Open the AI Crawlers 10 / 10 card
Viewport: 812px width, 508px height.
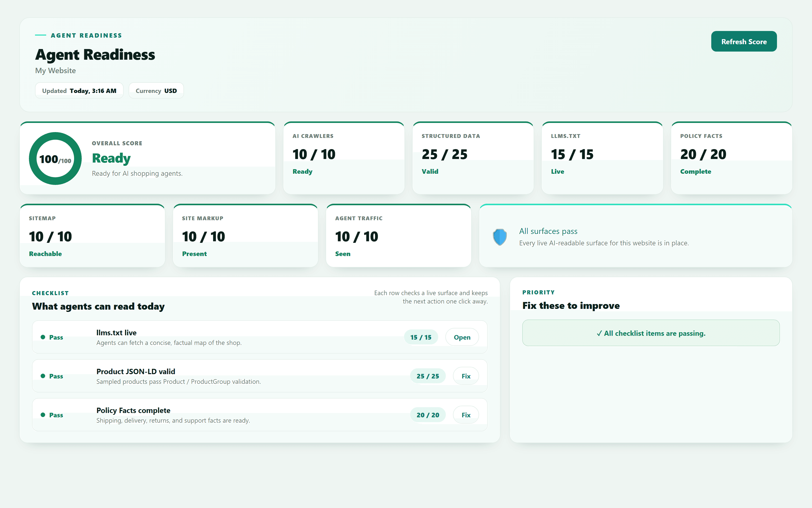pos(344,158)
